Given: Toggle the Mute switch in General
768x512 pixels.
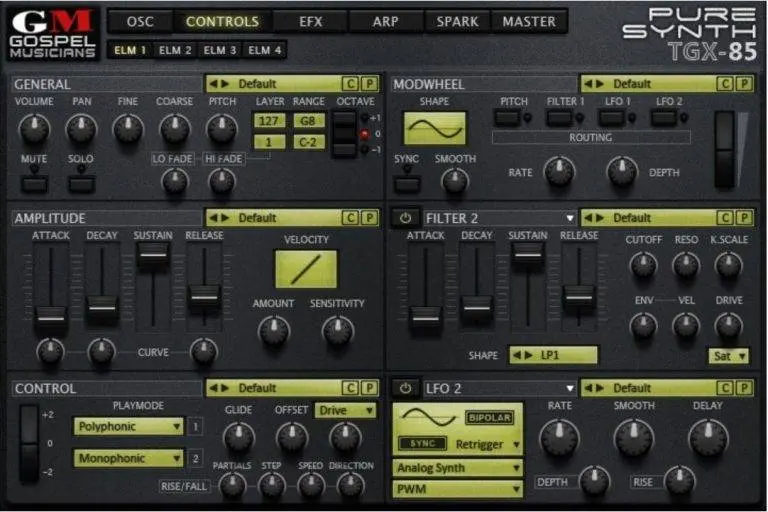Looking at the screenshot, I should [x=34, y=183].
